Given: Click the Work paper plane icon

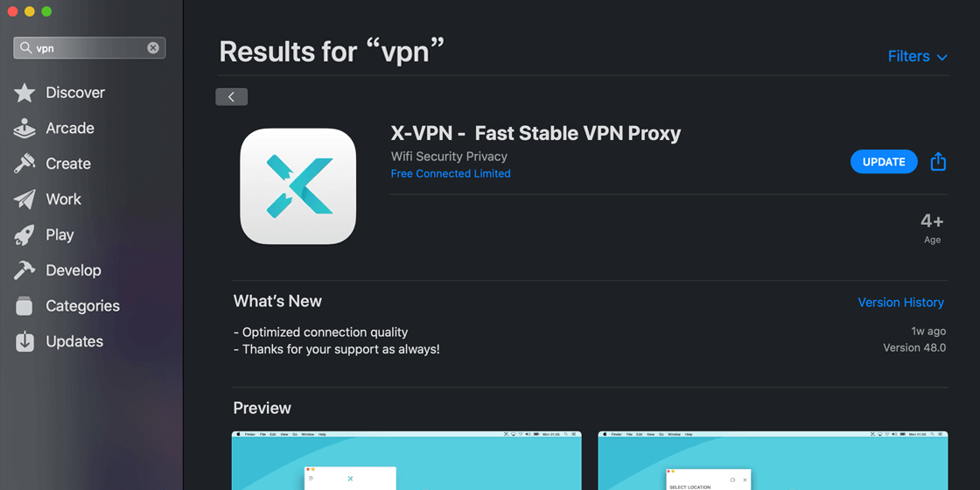Looking at the screenshot, I should 24,199.
